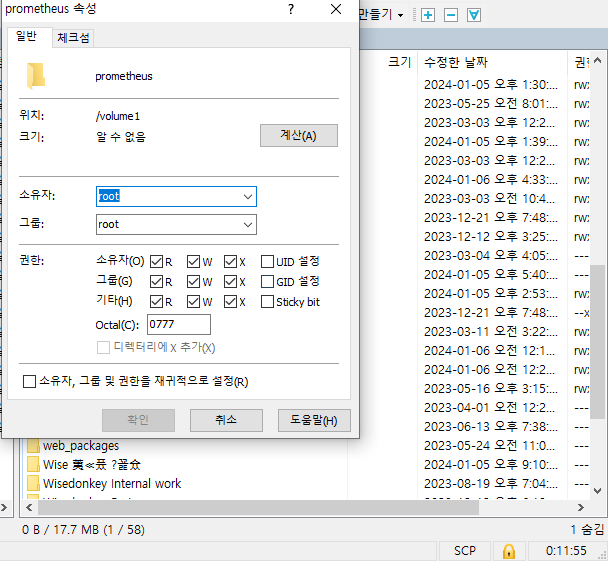Click the help question mark in title bar
The image size is (608, 561).
tap(291, 9)
